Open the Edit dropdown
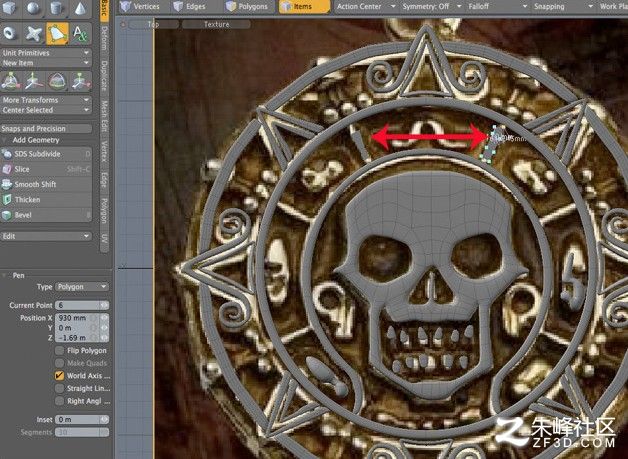Image resolution: width=628 pixels, height=459 pixels. (x=46, y=236)
